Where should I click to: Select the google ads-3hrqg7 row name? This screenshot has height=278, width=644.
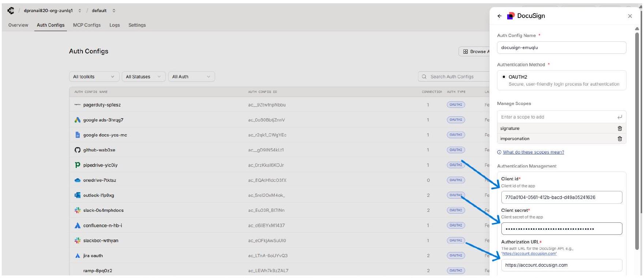(103, 120)
